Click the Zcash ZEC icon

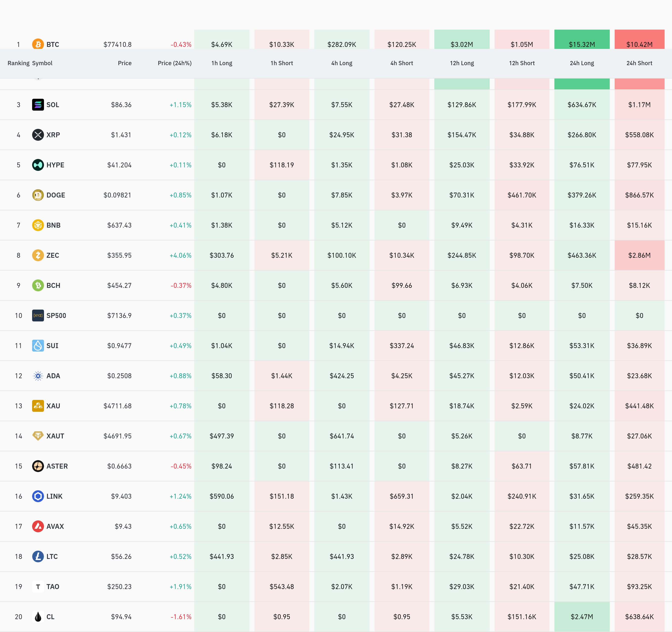coord(38,255)
